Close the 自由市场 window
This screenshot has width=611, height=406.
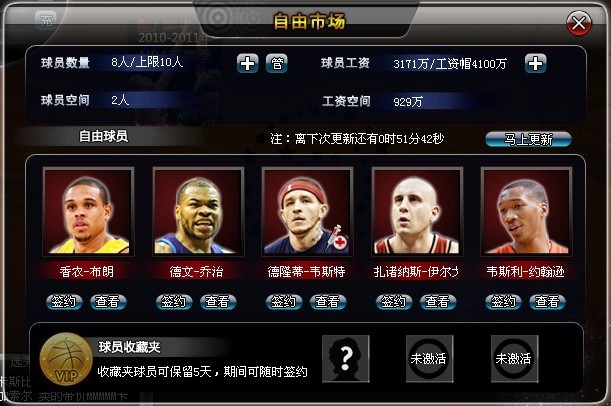[x=579, y=23]
